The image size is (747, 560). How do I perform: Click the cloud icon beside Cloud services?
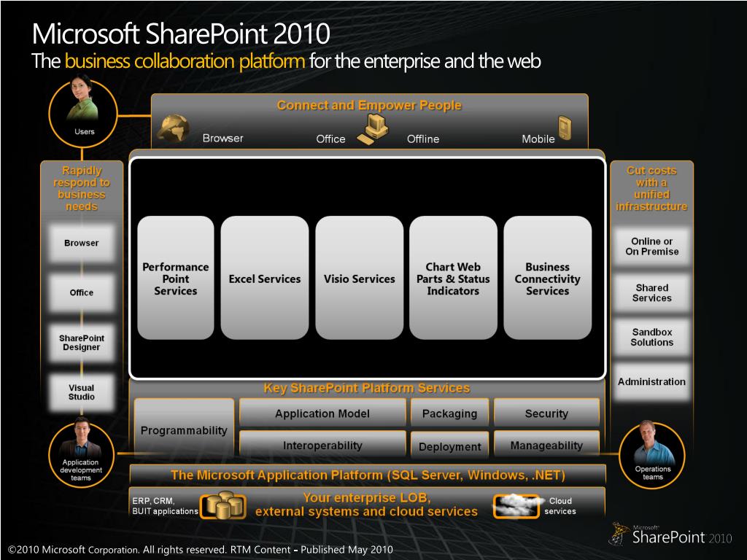517,505
